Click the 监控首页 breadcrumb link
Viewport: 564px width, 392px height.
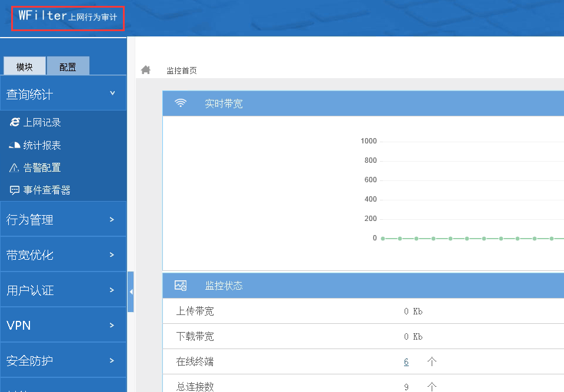click(182, 71)
